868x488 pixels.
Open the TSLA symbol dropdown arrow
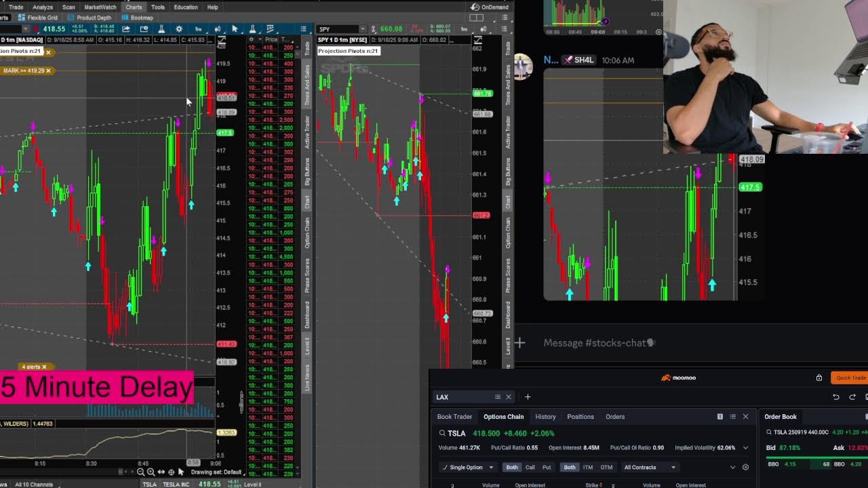(x=26, y=29)
